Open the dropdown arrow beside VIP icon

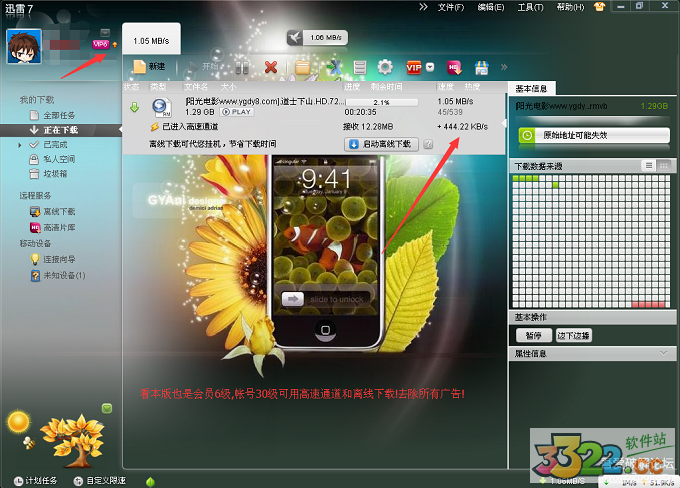[x=430, y=67]
